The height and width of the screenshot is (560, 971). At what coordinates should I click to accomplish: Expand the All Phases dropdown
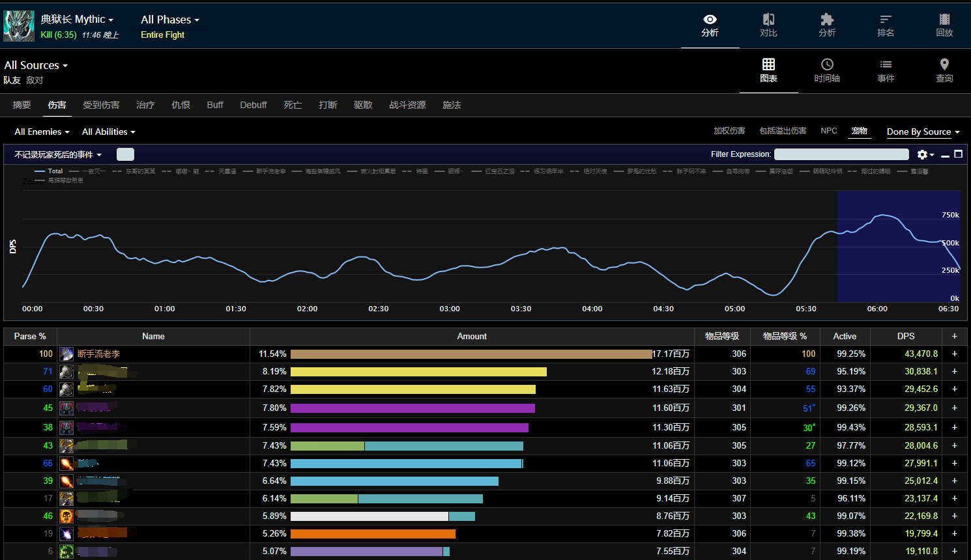pyautogui.click(x=170, y=20)
